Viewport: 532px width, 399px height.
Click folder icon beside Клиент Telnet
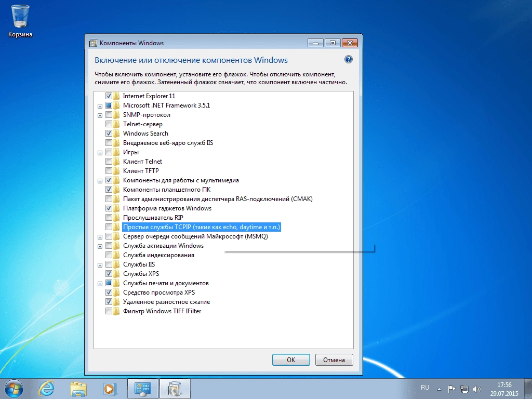pos(116,162)
